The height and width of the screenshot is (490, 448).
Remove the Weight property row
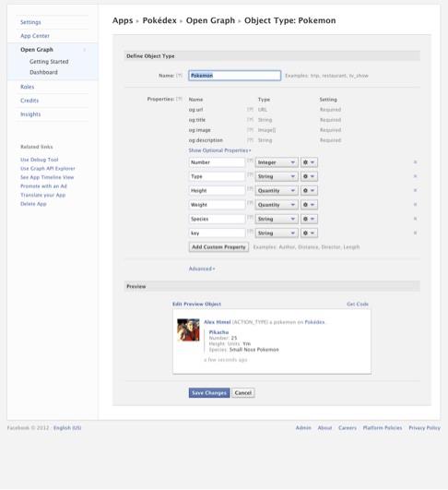pos(415,204)
